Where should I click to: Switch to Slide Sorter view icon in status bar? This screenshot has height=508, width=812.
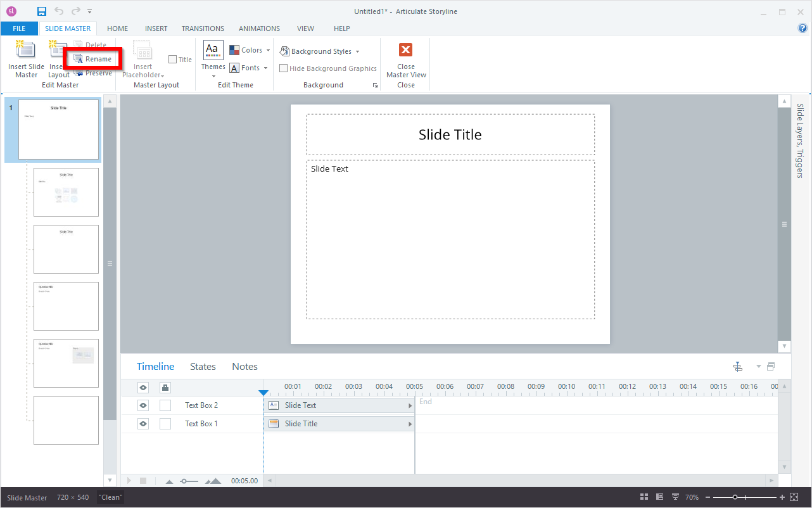[x=644, y=497]
